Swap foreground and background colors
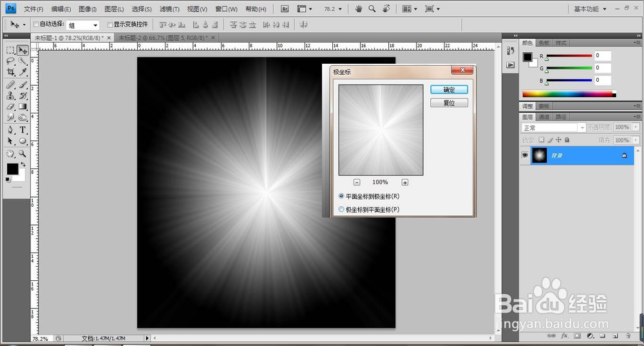644x346 pixels. point(23,164)
